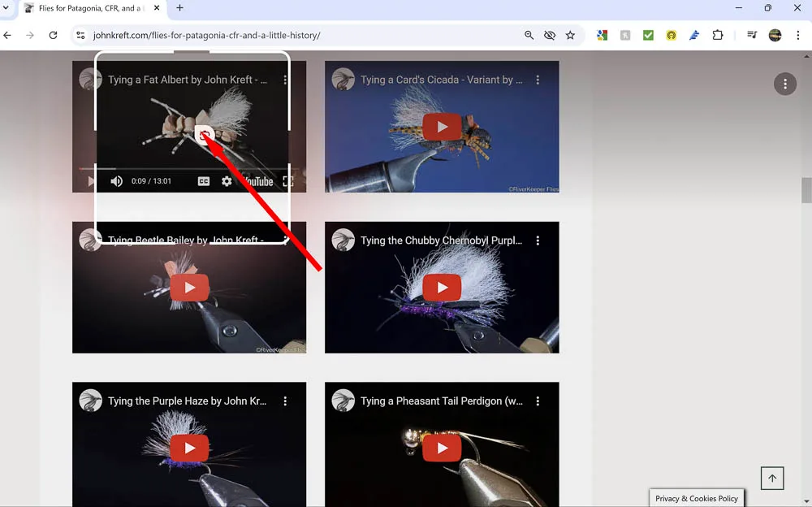The image size is (812, 507).
Task: Open a new browser tab
Action: [x=179, y=8]
